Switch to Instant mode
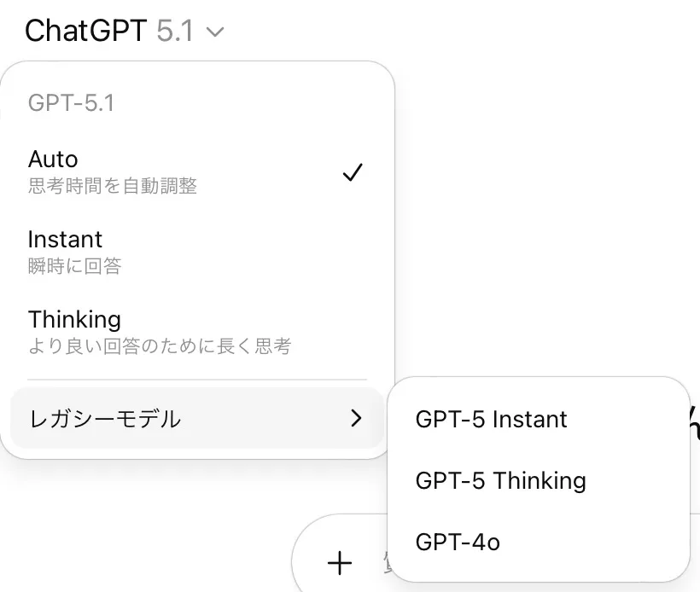The width and height of the screenshot is (700, 592). pos(65,240)
